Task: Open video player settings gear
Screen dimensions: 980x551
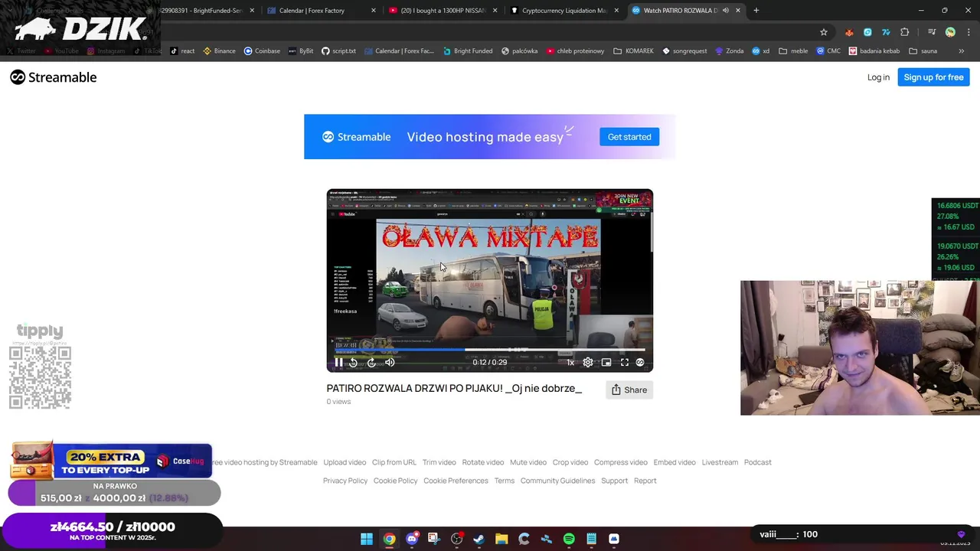Action: (x=588, y=363)
